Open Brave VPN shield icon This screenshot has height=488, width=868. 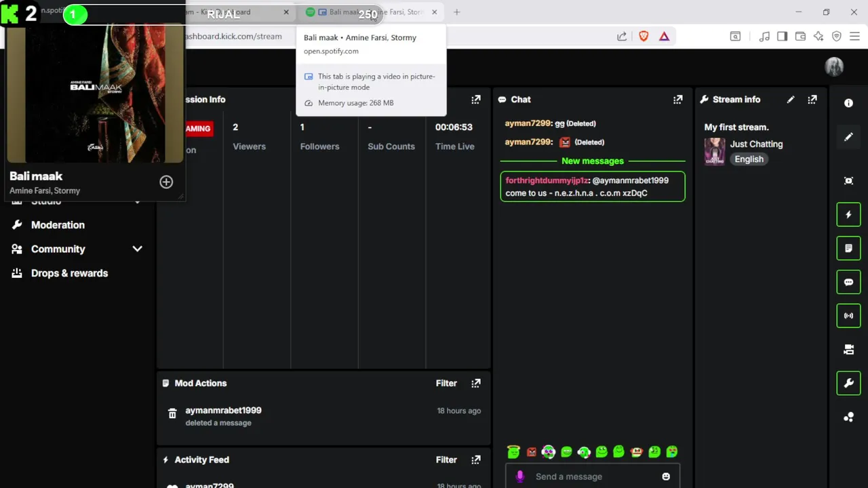(837, 36)
